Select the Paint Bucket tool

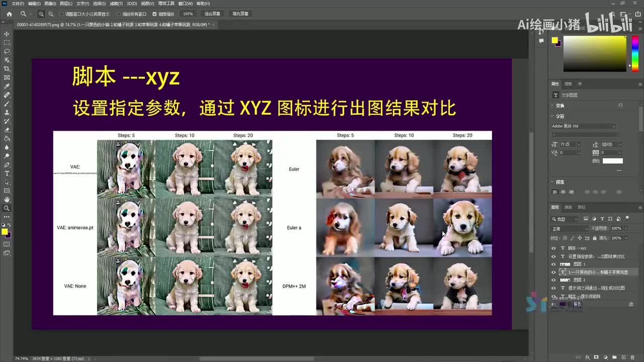(x=7, y=138)
